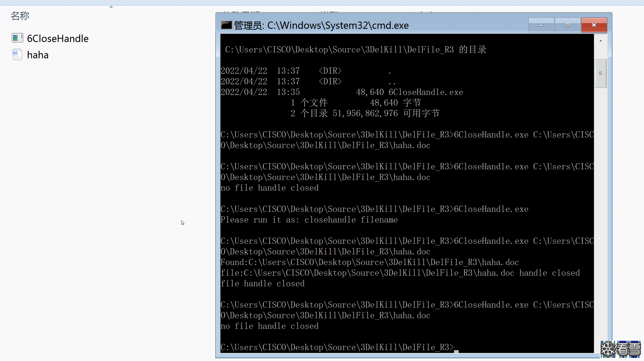
Task: Click the console scrollbar thumb
Action: click(x=600, y=74)
